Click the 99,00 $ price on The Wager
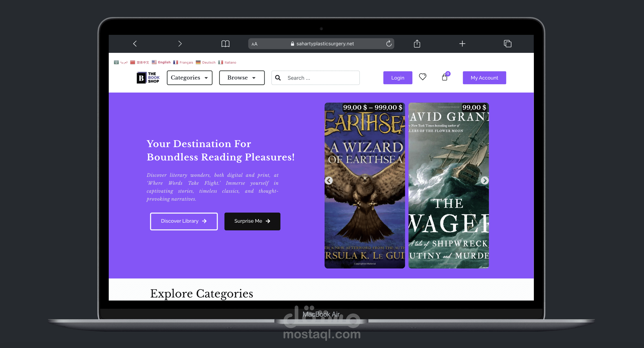 (x=474, y=108)
